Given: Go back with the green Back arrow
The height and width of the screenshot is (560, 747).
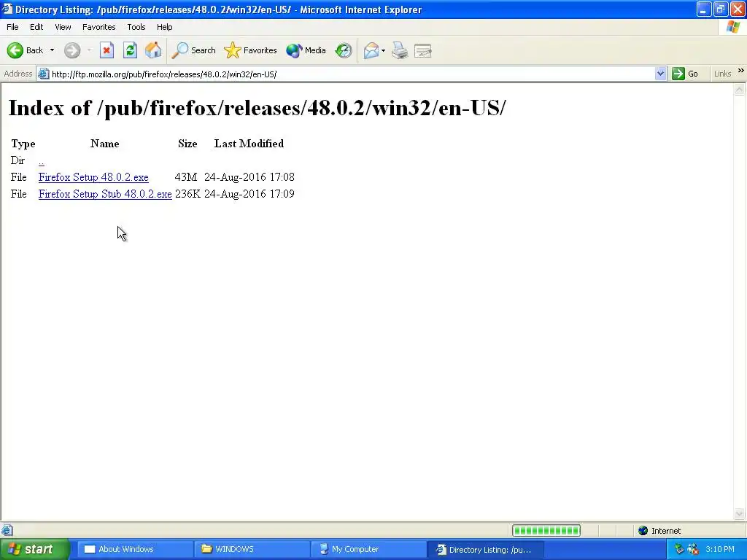Looking at the screenshot, I should (x=26, y=50).
